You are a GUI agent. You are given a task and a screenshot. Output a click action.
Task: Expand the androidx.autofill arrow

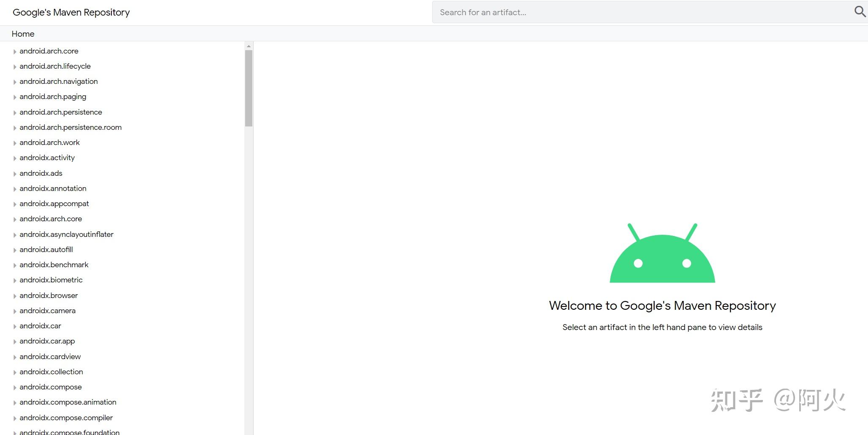click(15, 250)
